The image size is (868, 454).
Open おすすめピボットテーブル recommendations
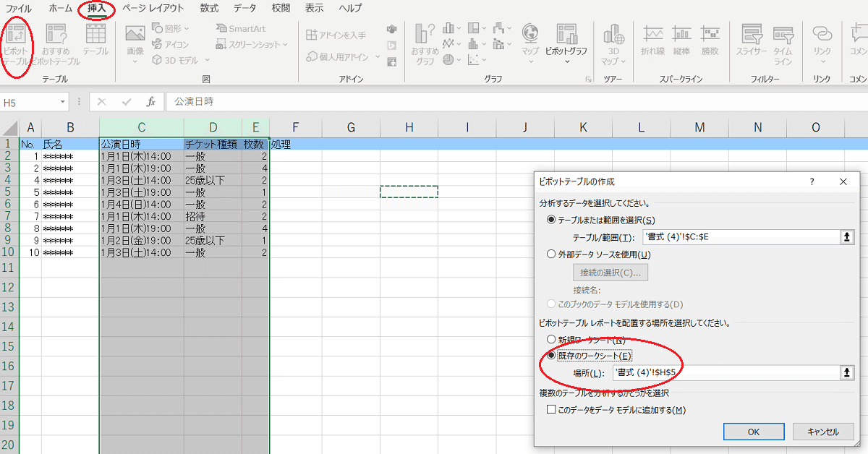tap(56, 45)
